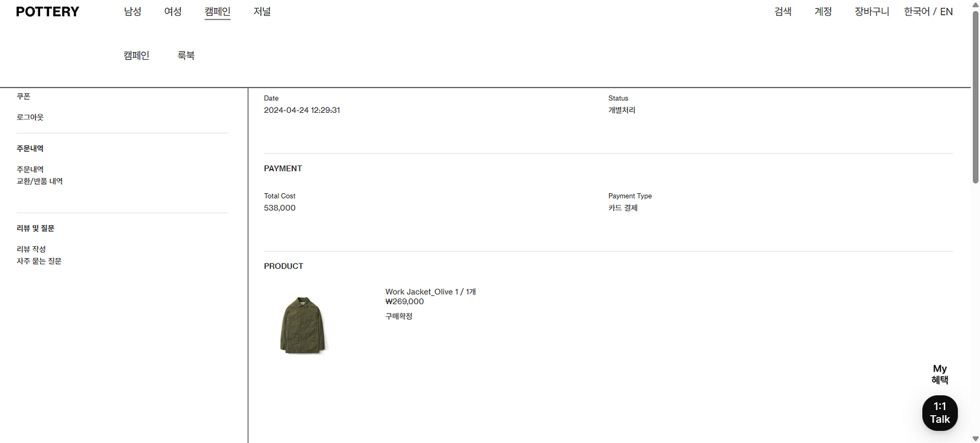Open the Work Jacket Olive product thumbnail
The width and height of the screenshot is (980, 443).
click(303, 325)
